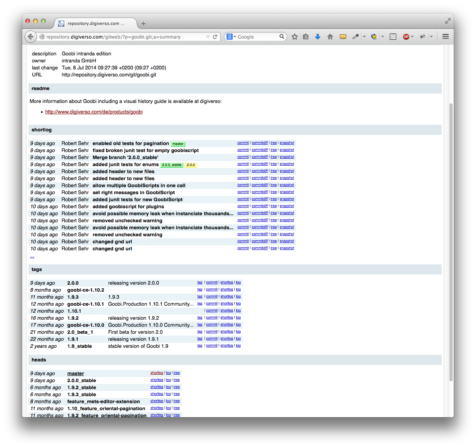Open 'added goobiscript for plugins' commit
476x448 pixels.
[x=128, y=207]
